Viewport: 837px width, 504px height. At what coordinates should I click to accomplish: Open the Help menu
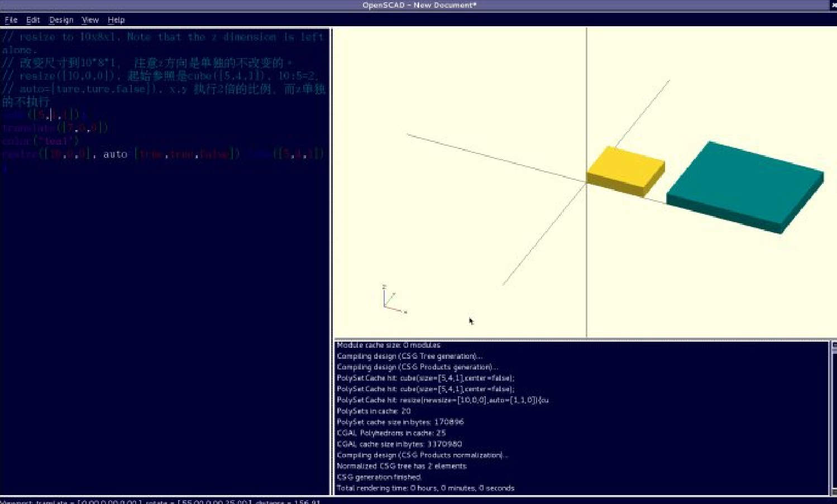116,20
